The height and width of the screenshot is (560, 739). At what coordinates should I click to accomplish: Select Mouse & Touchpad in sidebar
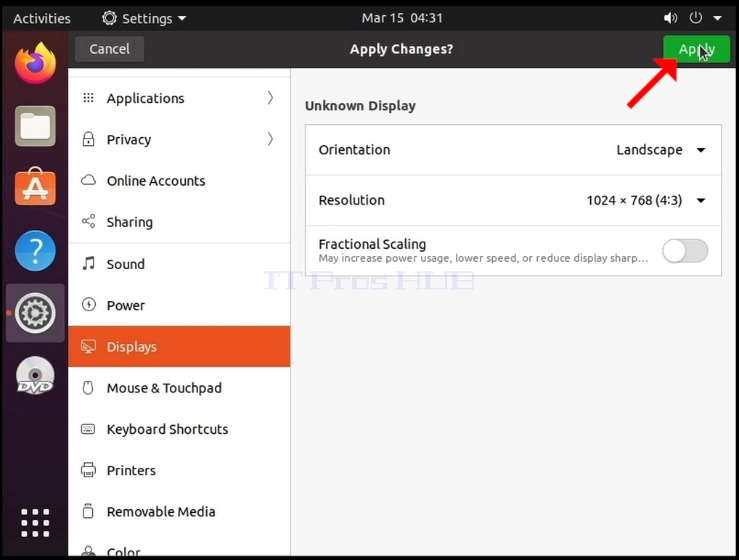179,387
